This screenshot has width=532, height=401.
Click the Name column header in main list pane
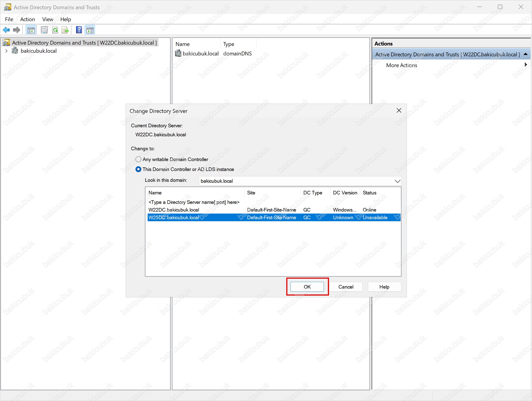(196, 44)
